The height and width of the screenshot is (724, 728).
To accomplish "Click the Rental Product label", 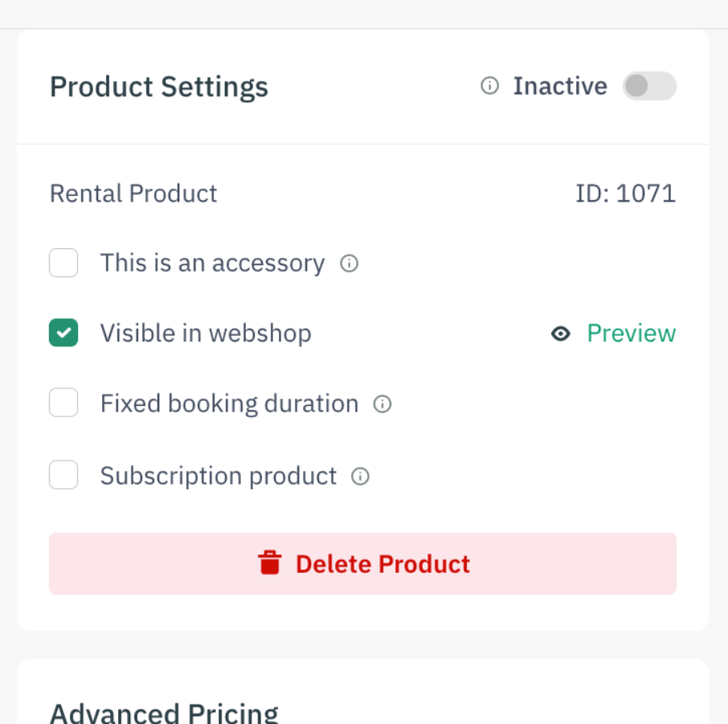I will [x=133, y=194].
